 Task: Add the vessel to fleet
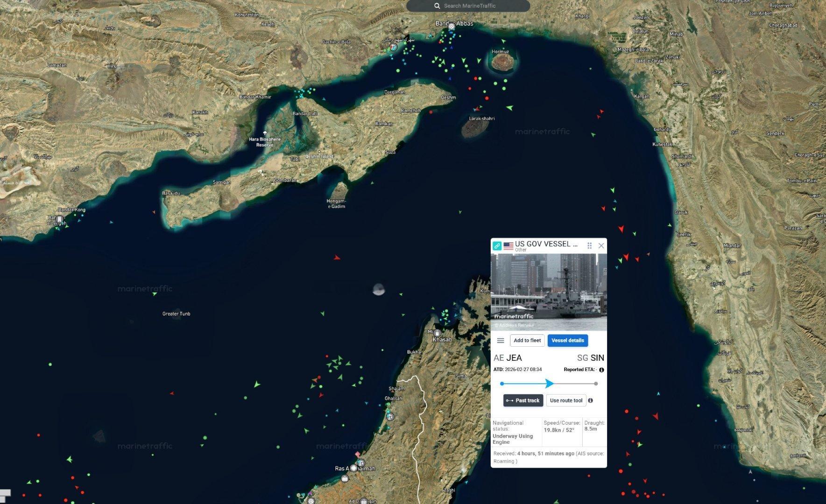click(527, 341)
